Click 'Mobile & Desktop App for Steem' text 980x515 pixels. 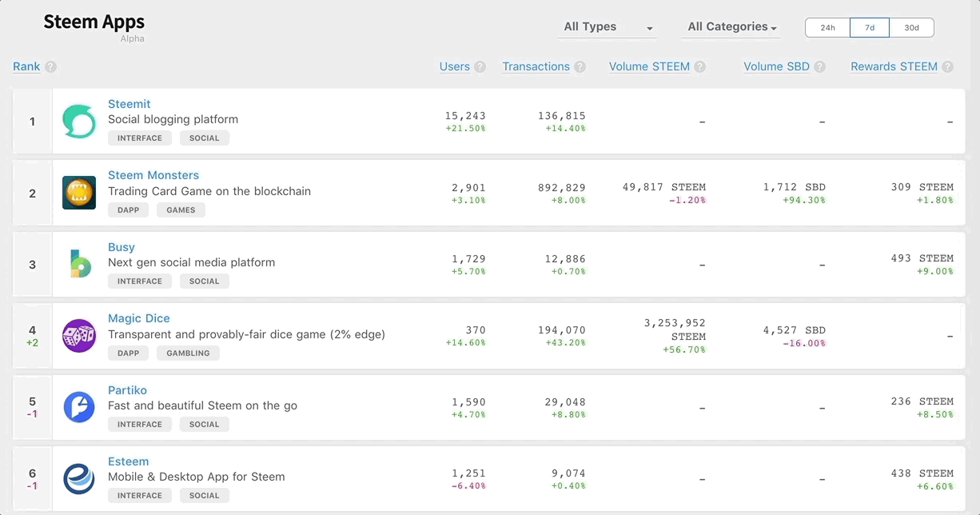(x=197, y=477)
